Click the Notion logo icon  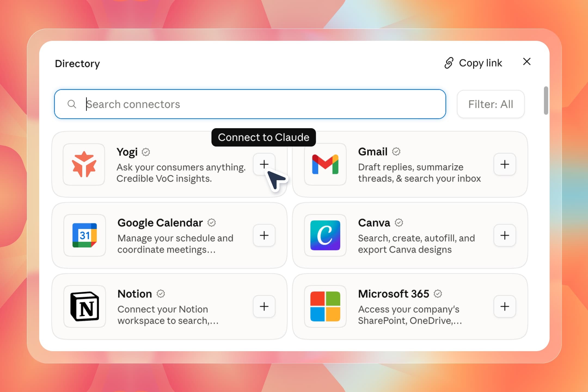[85, 307]
